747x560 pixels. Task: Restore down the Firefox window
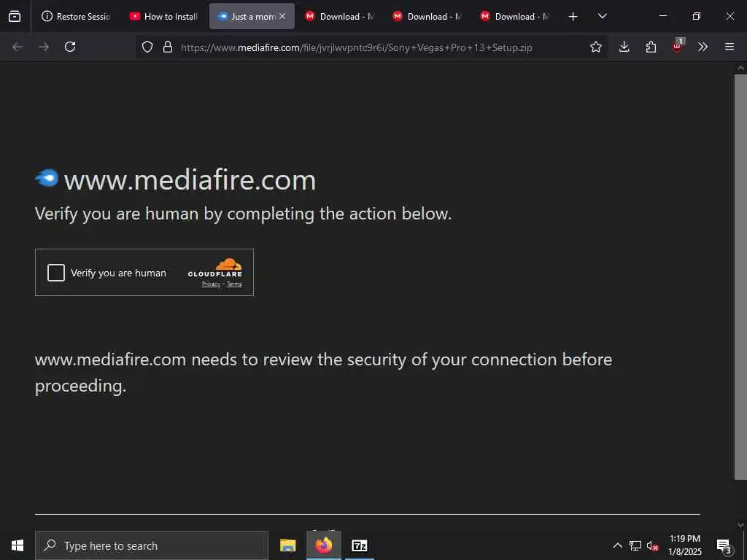point(697,16)
